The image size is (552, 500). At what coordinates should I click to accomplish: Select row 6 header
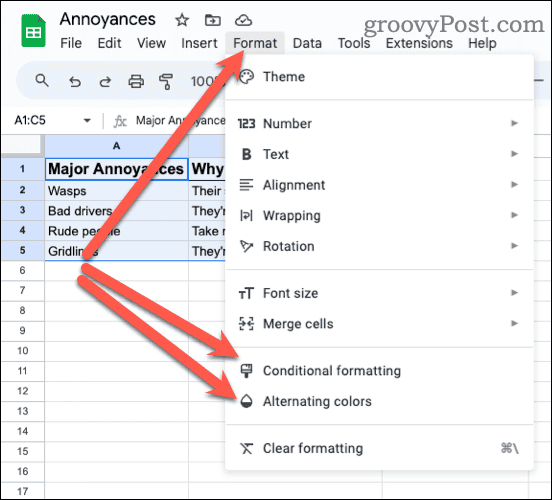coord(23,270)
